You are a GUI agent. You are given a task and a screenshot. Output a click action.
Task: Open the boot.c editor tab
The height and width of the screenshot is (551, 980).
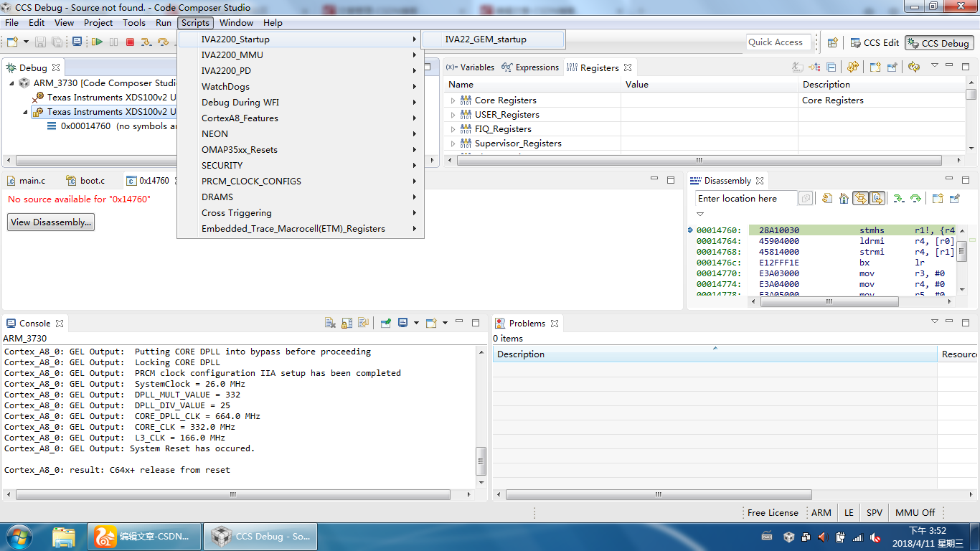86,181
